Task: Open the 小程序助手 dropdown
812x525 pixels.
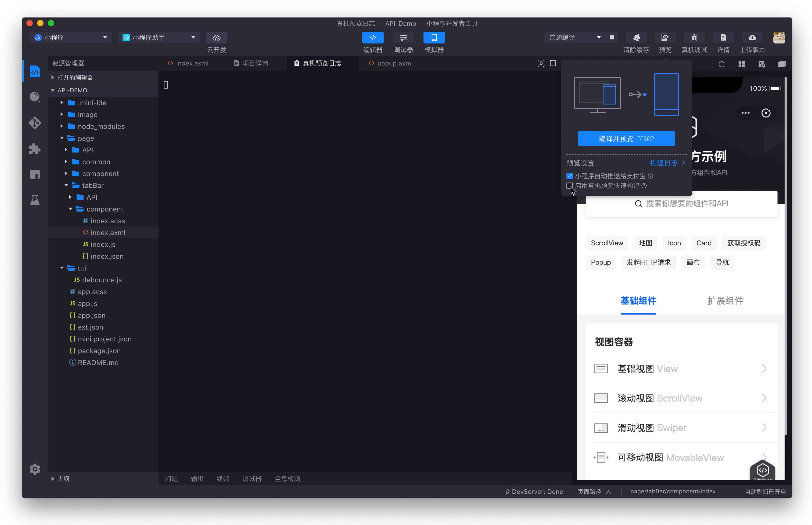Action: click(159, 38)
